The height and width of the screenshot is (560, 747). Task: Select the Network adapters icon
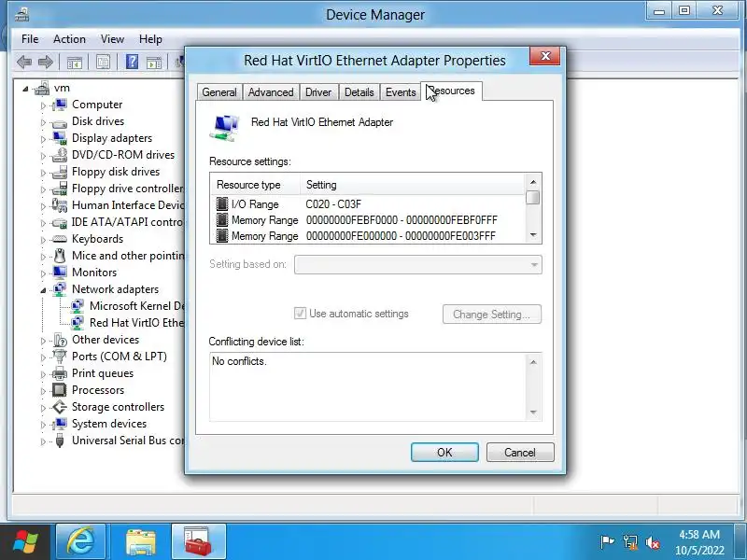(60, 289)
